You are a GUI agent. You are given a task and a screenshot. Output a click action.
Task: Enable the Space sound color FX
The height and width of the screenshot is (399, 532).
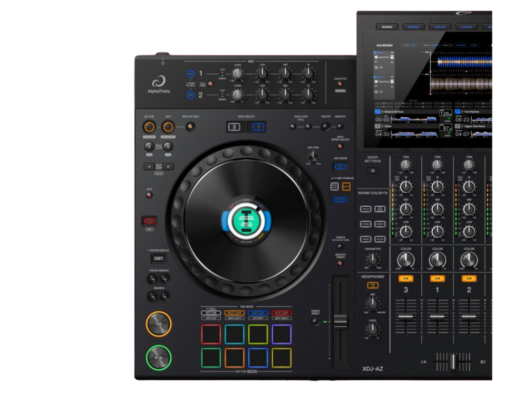click(365, 209)
